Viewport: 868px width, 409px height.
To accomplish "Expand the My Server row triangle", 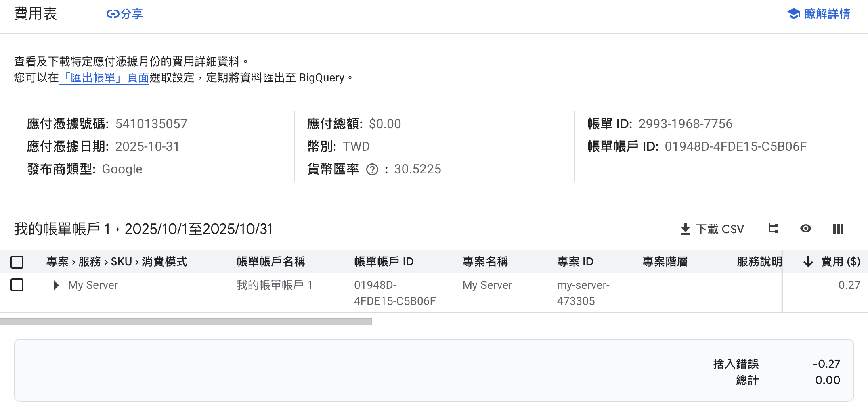I will (56, 286).
